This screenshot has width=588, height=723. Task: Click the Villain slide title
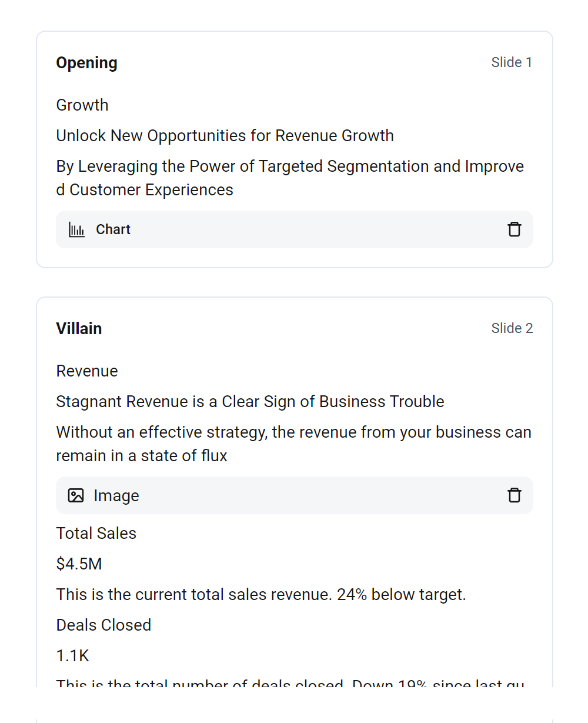click(79, 329)
